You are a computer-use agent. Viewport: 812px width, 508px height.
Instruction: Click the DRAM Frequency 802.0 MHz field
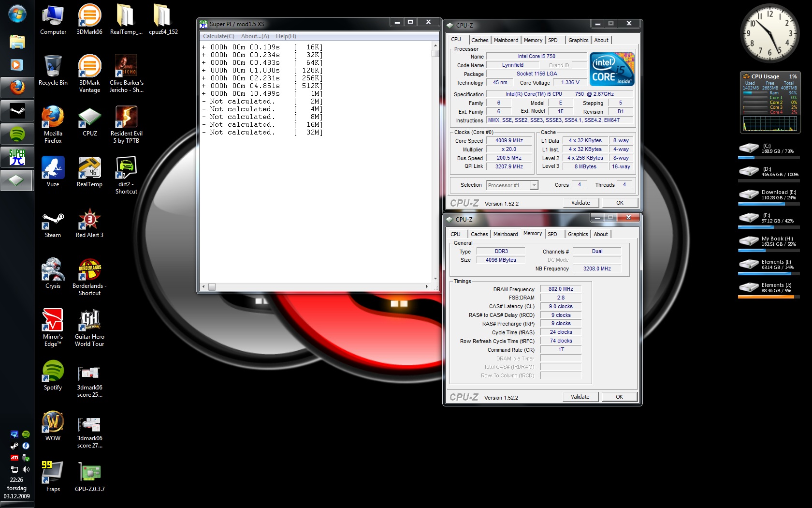point(561,289)
